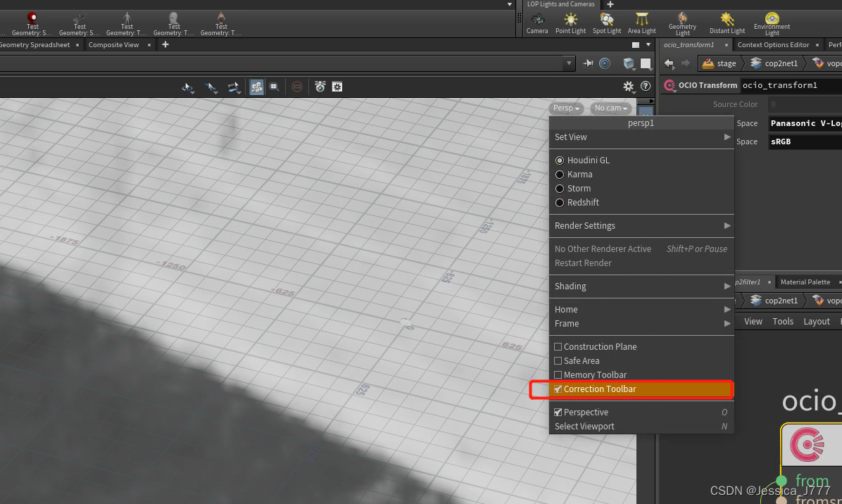Choose Select Viewport menu entry
The image size is (842, 504).
tap(641, 426)
